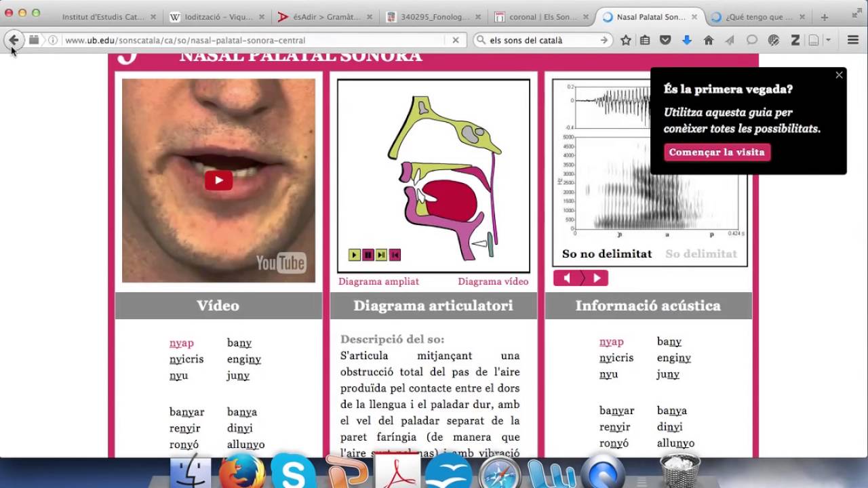The width and height of the screenshot is (868, 488).
Task: Bookmark this page with the star icon
Action: 626,41
